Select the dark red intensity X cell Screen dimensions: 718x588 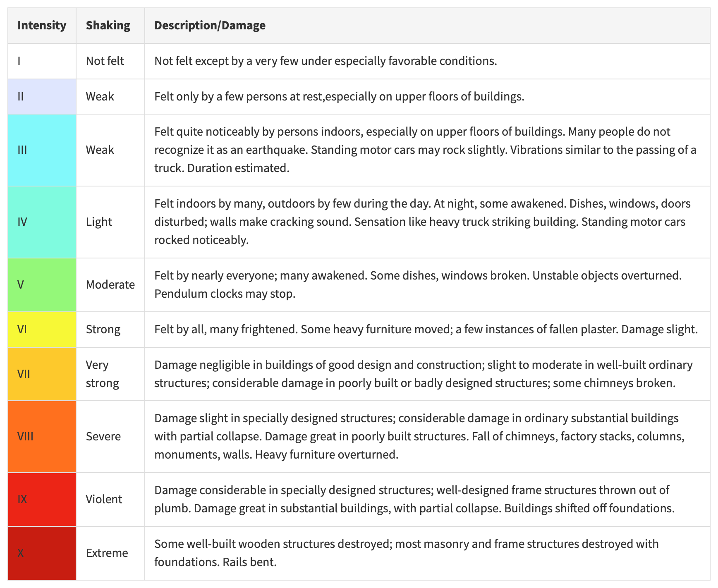(42, 553)
